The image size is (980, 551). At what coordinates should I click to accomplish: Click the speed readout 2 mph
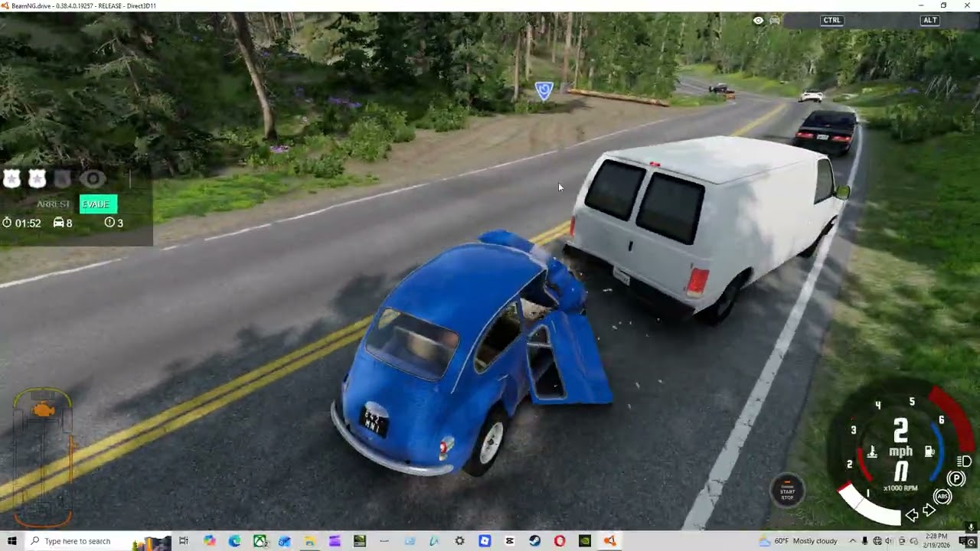tap(901, 438)
